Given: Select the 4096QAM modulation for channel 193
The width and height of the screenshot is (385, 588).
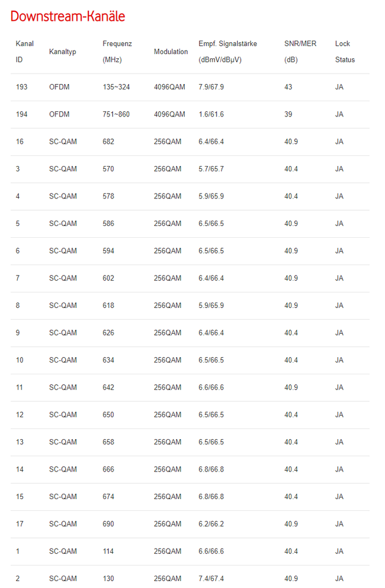Looking at the screenshot, I should (170, 87).
